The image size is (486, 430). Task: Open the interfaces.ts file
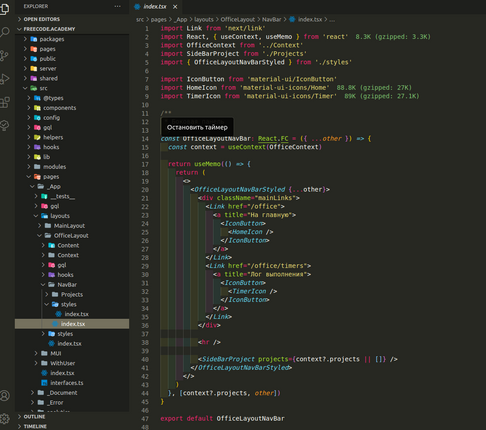[67, 383]
